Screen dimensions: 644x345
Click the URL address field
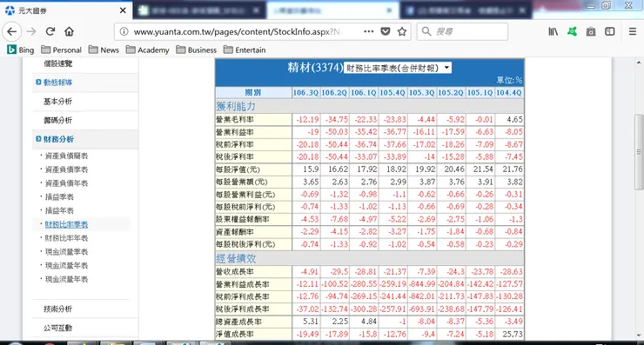(238, 31)
